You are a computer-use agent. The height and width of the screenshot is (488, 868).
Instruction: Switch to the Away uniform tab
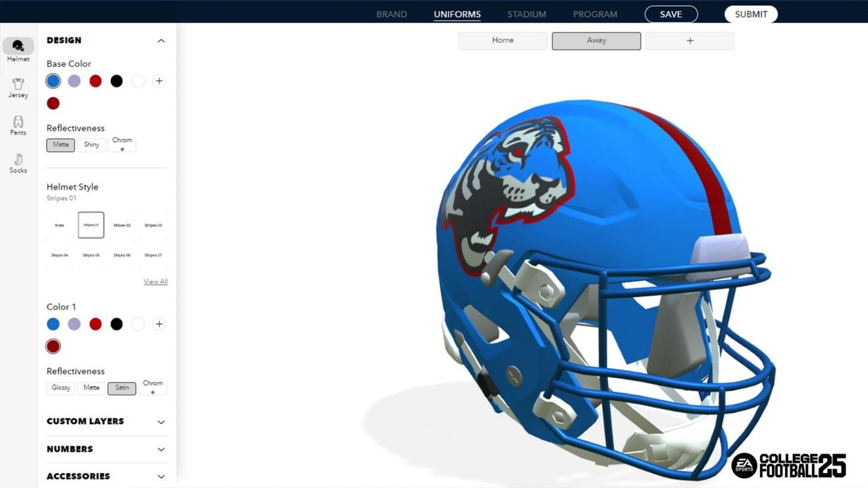(x=596, y=40)
